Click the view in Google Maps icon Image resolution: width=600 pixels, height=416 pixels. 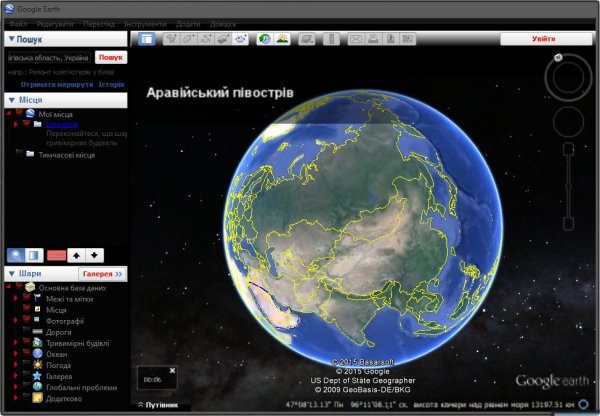click(408, 39)
